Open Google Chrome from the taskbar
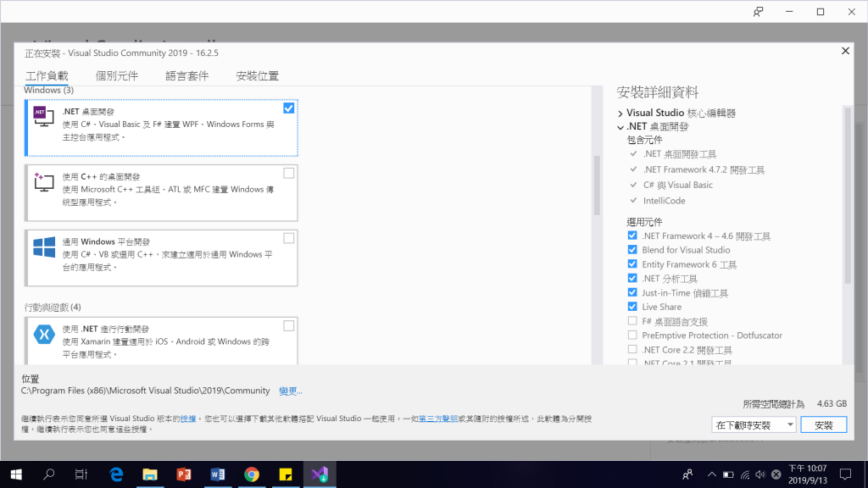The image size is (868, 488). point(252,474)
